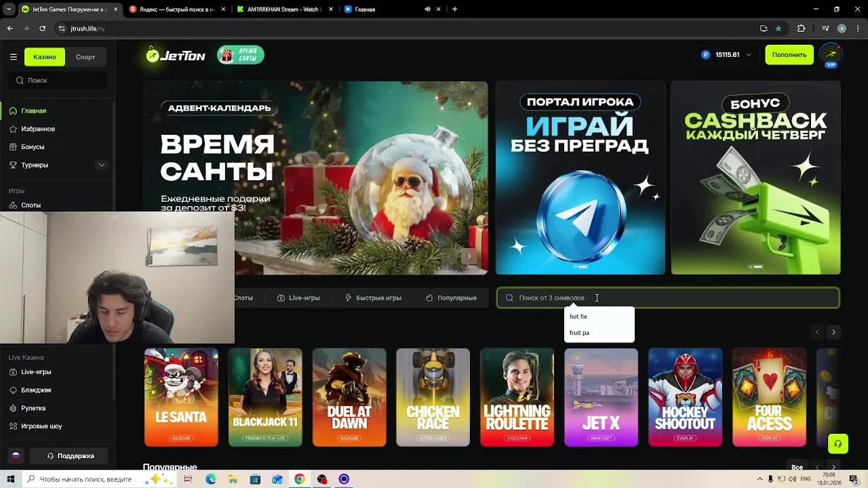
Task: Choose the 'fruit pa' search suggestion
Action: (599, 333)
